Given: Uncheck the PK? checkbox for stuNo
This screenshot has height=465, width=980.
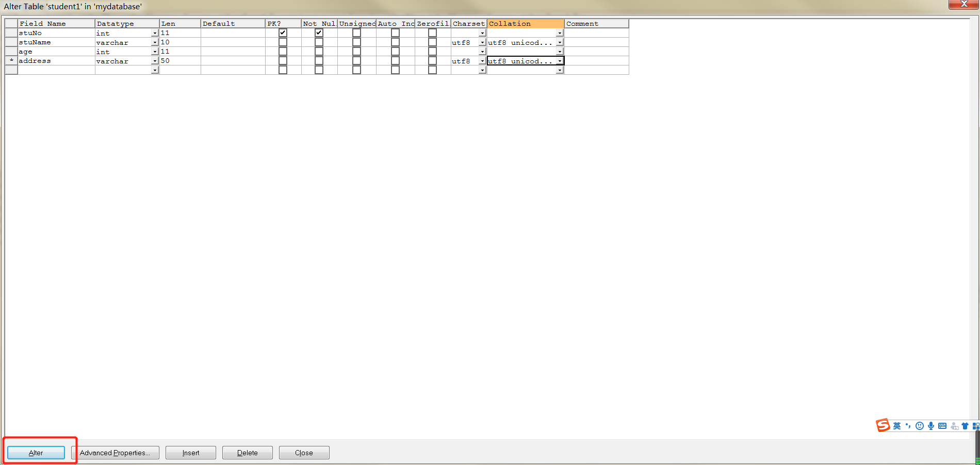Looking at the screenshot, I should tap(282, 32).
